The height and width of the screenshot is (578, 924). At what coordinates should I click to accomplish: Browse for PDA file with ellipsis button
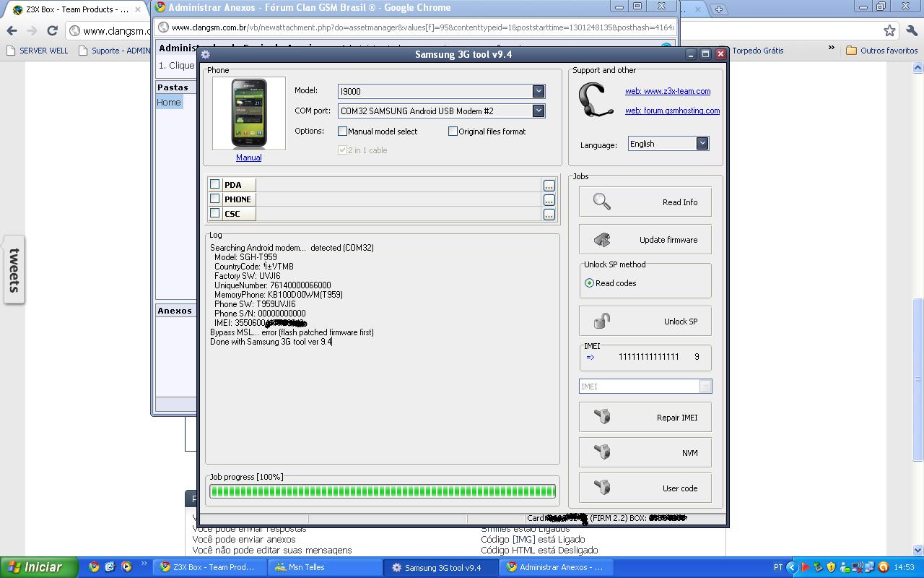tap(549, 186)
